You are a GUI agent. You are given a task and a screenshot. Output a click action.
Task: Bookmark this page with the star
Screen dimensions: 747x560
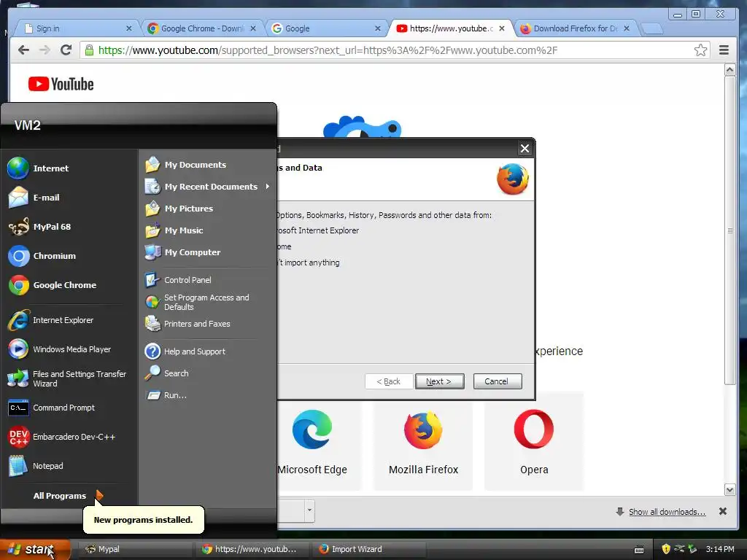(700, 50)
